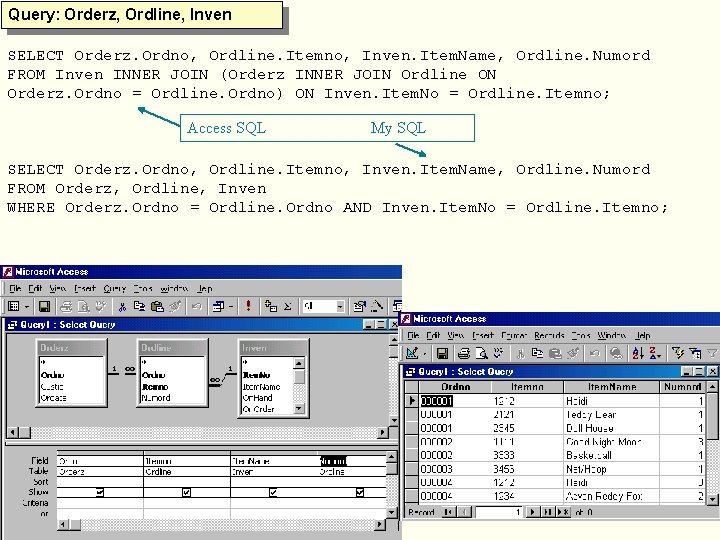Viewport: 720px width, 540px height.
Task: Click the View datasheet icon in design window
Action: pos(14,306)
